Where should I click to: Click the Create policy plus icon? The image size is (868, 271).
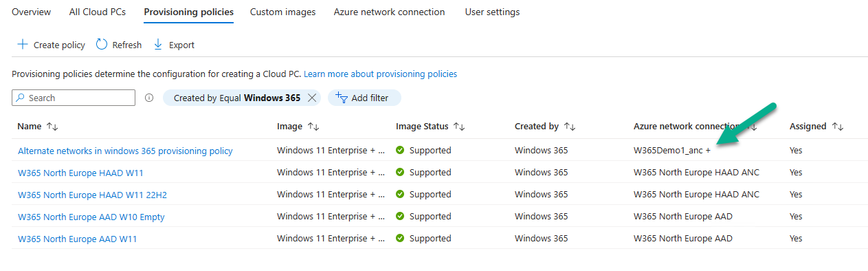click(x=23, y=45)
